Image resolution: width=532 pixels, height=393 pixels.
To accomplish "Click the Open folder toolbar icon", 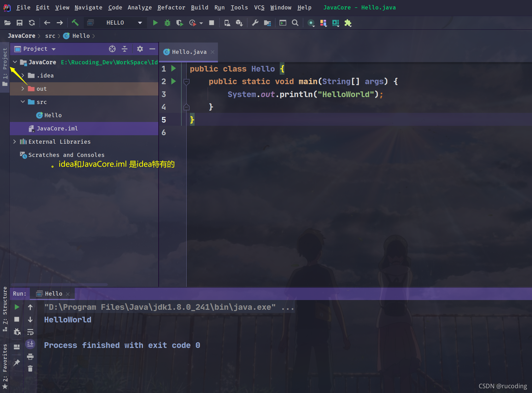I will tap(8, 23).
